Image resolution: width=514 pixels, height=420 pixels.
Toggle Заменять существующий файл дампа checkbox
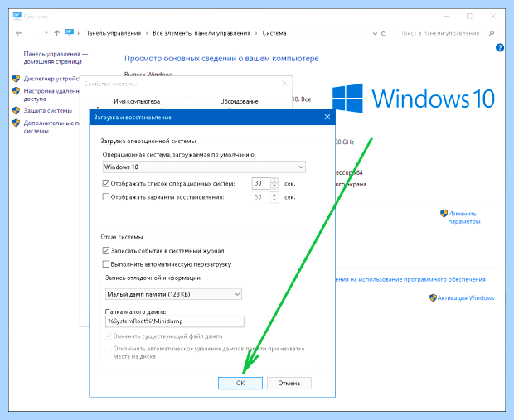108,336
